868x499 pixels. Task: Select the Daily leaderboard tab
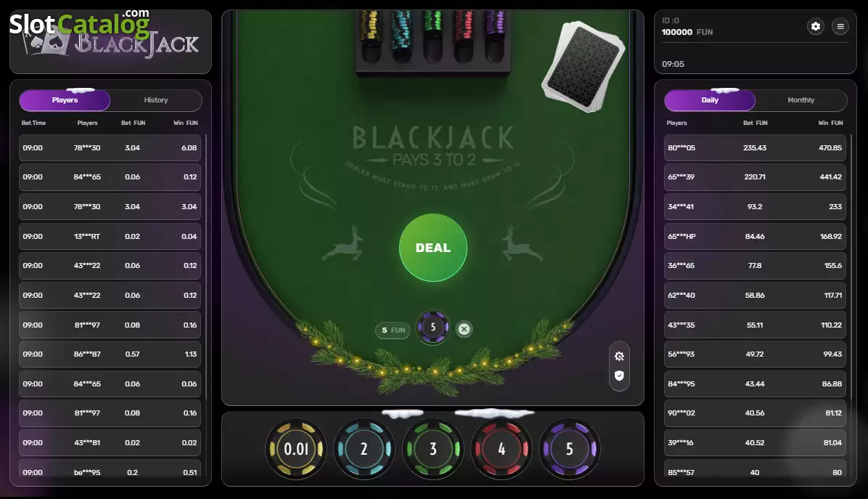coord(710,100)
